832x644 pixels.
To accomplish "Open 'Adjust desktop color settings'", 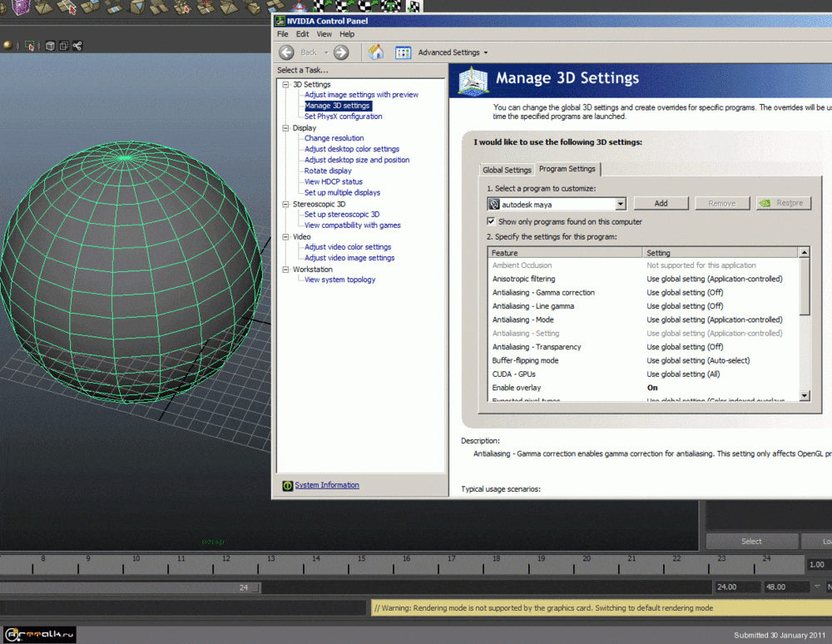I will [x=352, y=149].
